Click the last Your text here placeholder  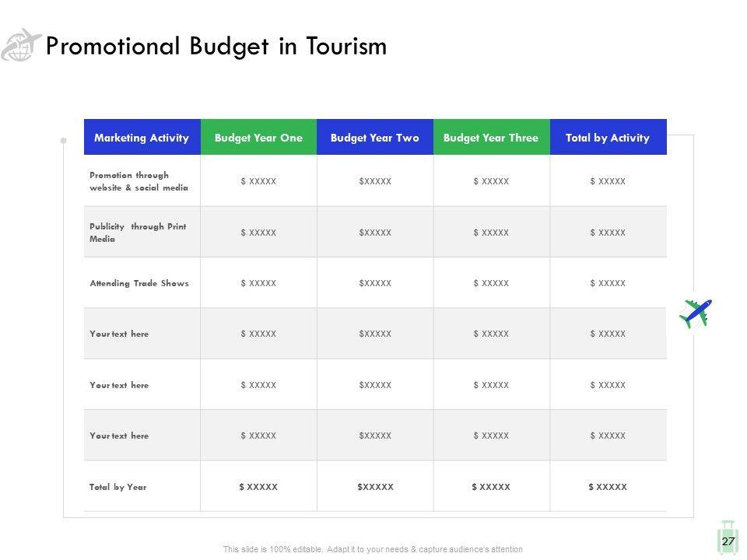tap(119, 436)
